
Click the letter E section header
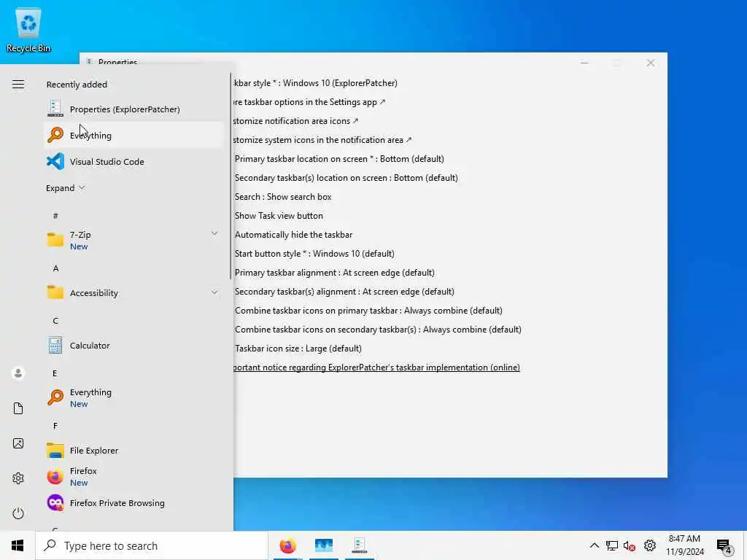point(55,373)
